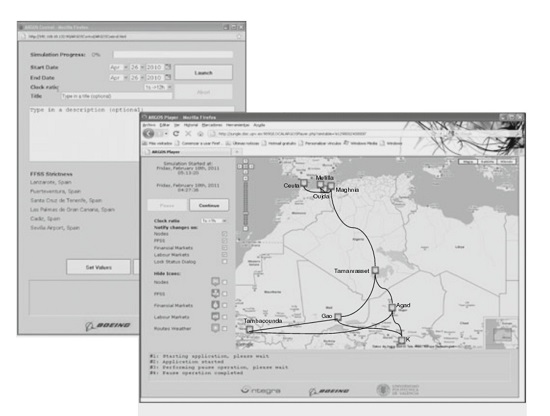Click the map zoom-in plus button
Image resolution: width=550 pixels, height=416 pixels.
click(x=246, y=178)
